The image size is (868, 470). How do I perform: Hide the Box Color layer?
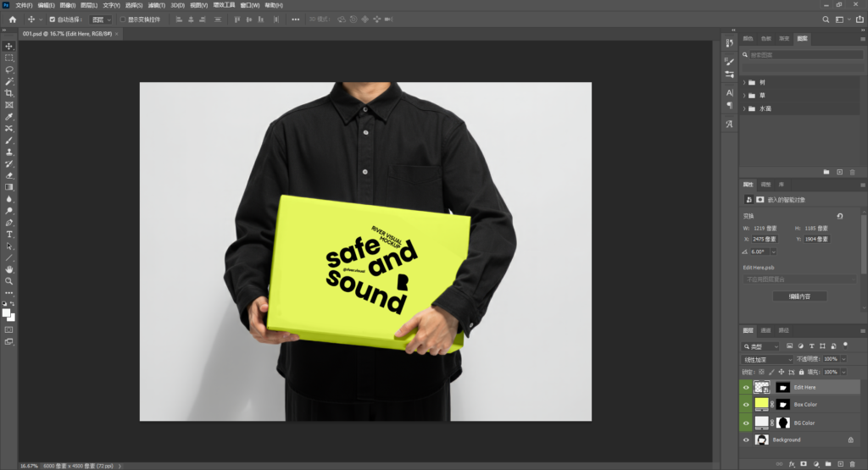point(746,405)
